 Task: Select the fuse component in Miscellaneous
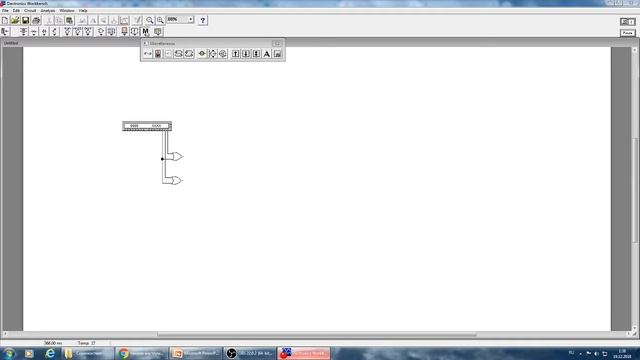pyautogui.click(x=147, y=54)
